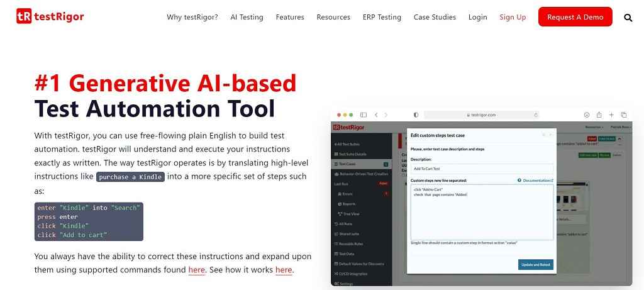The width and height of the screenshot is (644, 290).
Task: Click the red Sign Up link
Action: tap(513, 17)
